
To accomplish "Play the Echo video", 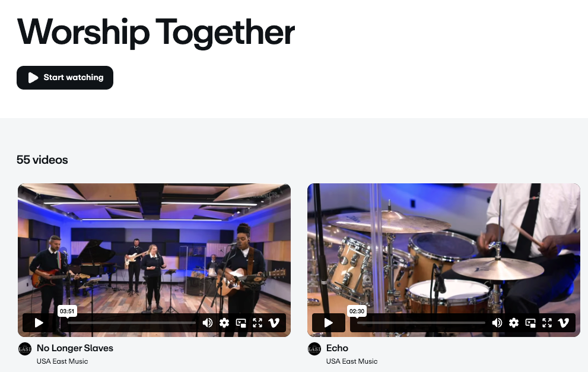I will [x=328, y=323].
